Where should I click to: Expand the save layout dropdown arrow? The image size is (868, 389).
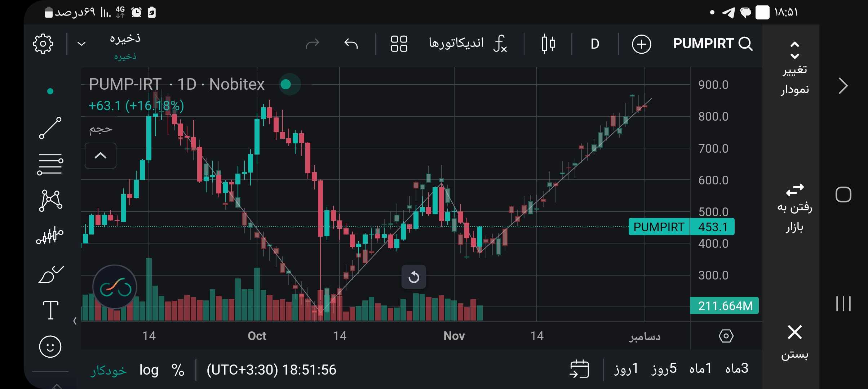pyautogui.click(x=82, y=44)
